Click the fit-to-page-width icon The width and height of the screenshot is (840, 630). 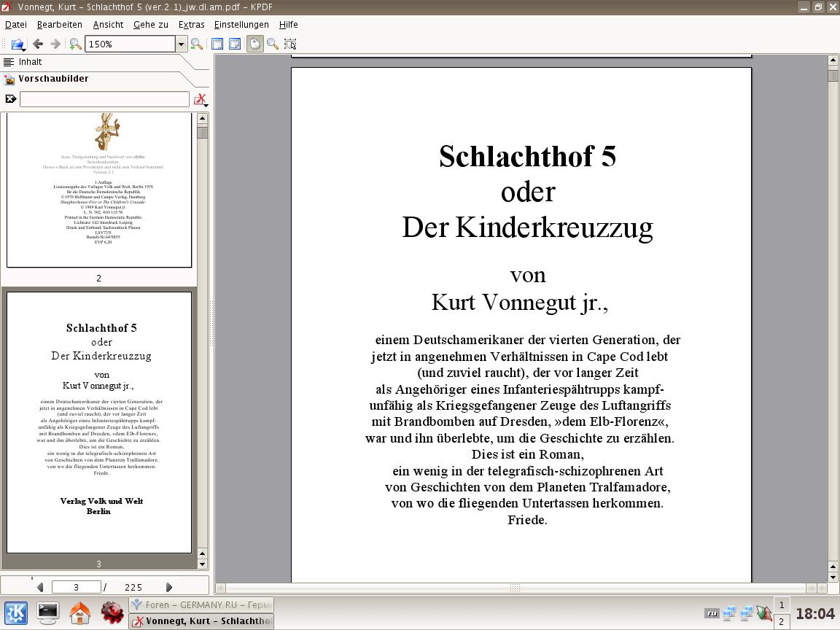point(217,44)
